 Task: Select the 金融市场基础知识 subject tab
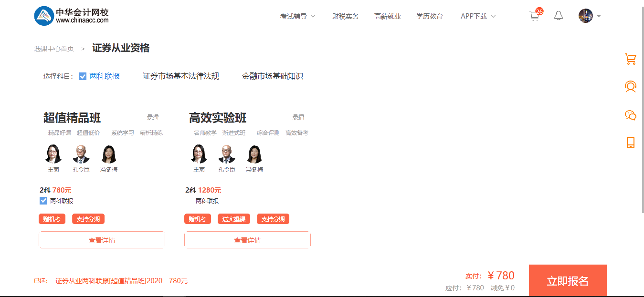point(273,76)
